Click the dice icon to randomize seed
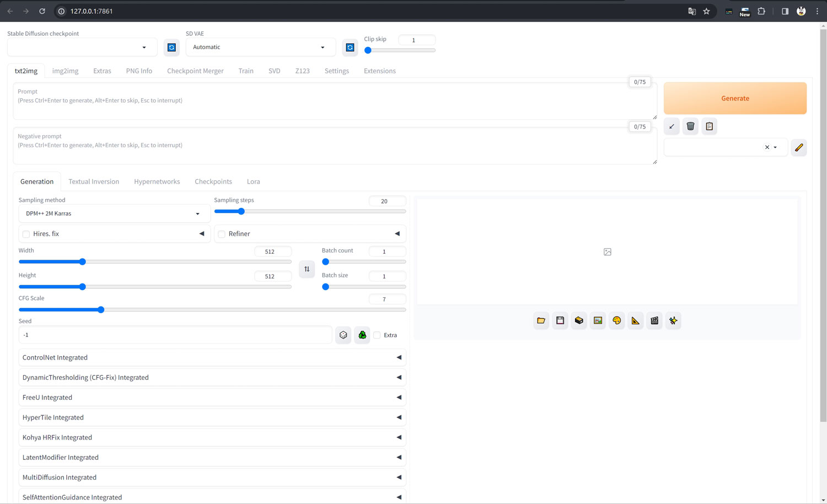Screen dimensions: 827x504 tap(343, 335)
